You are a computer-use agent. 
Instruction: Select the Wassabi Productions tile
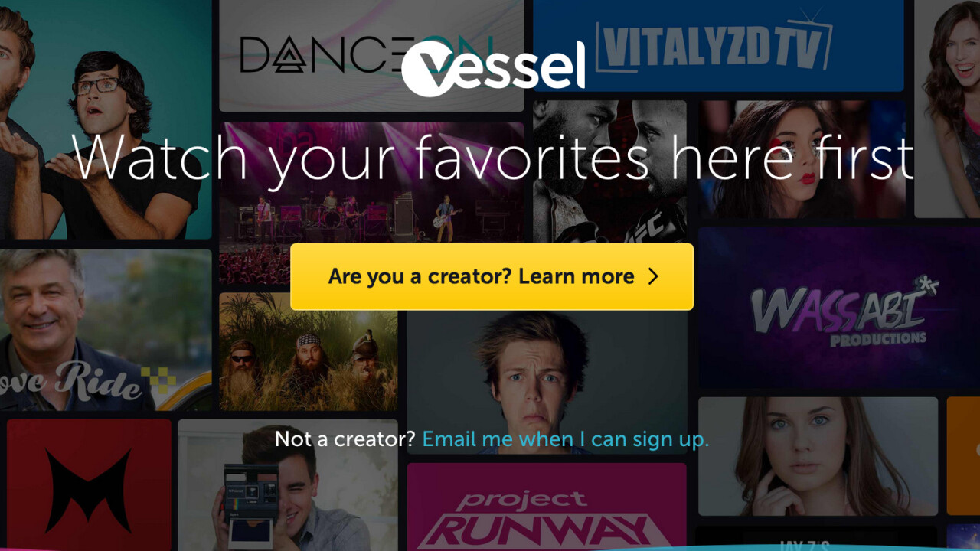coord(839,307)
